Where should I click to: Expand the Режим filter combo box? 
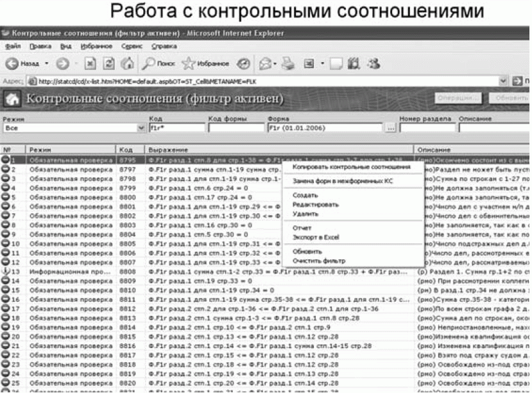[141, 128]
